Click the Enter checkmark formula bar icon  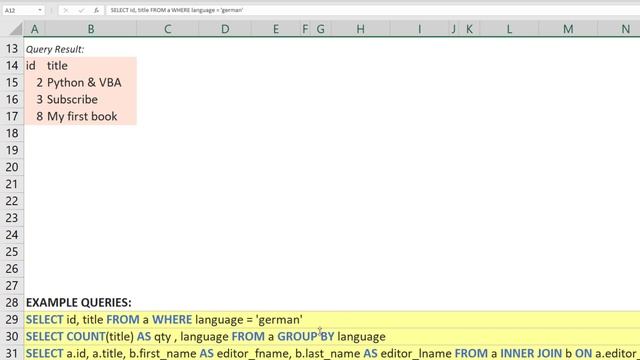tap(81, 10)
